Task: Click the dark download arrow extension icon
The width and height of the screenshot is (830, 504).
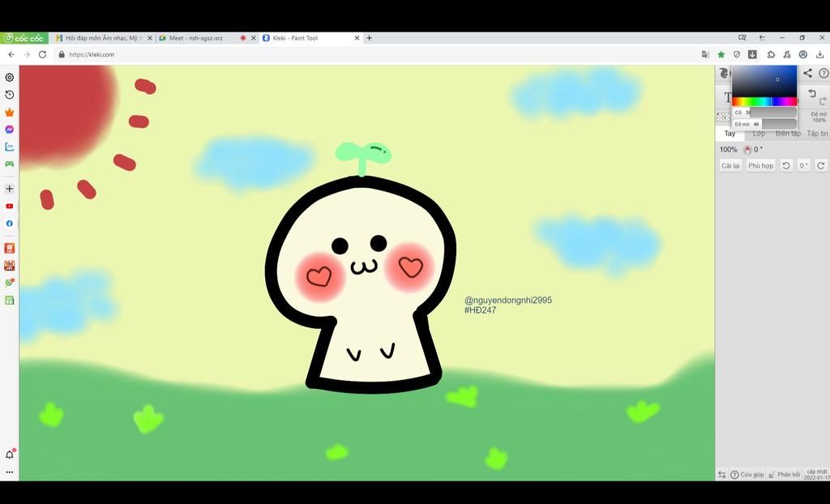Action: tap(752, 54)
